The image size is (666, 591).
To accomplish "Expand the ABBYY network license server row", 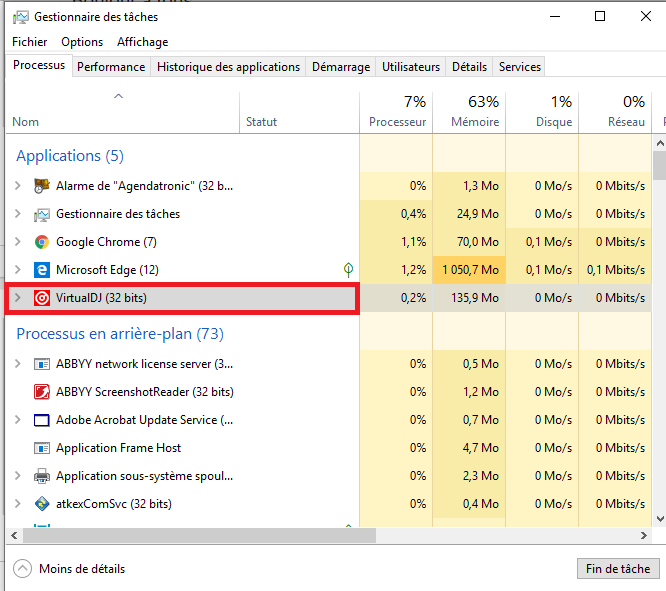I will (x=17, y=364).
